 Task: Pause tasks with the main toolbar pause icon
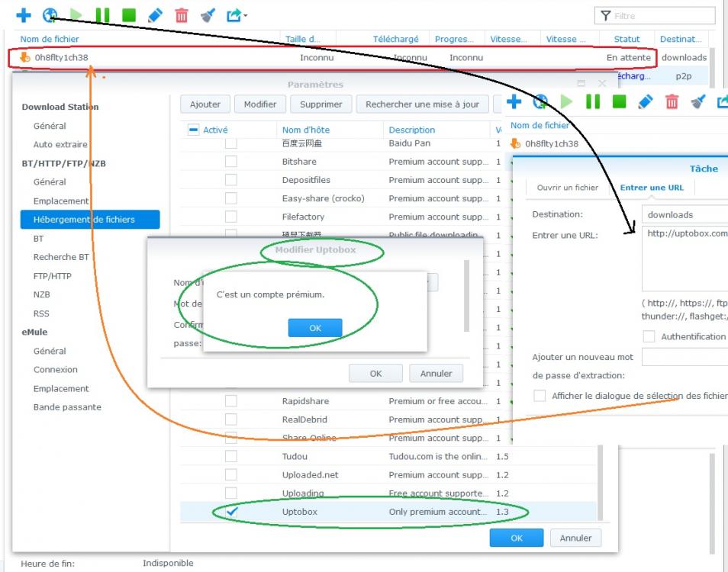(x=102, y=15)
